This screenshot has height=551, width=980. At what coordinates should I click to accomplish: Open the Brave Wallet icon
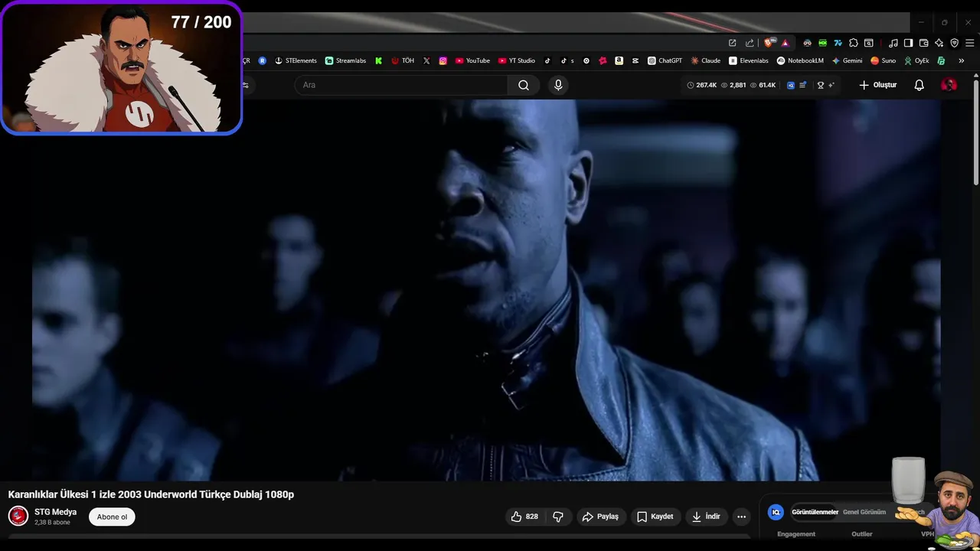pos(923,43)
